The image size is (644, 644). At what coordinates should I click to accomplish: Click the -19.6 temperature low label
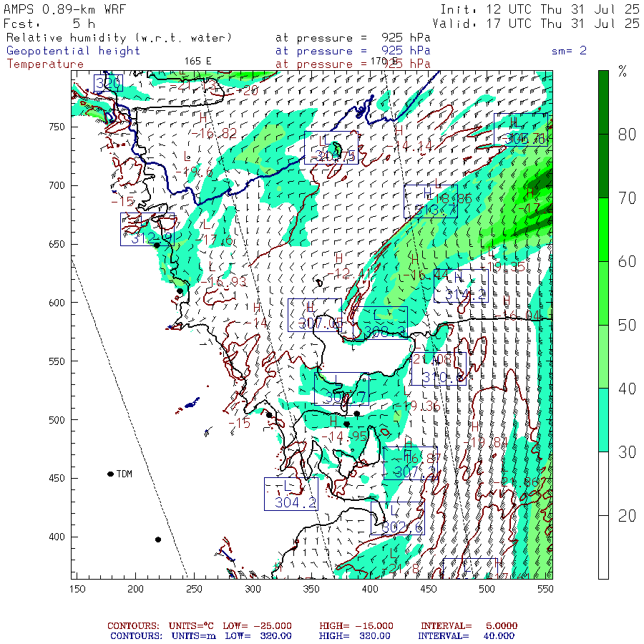194,172
